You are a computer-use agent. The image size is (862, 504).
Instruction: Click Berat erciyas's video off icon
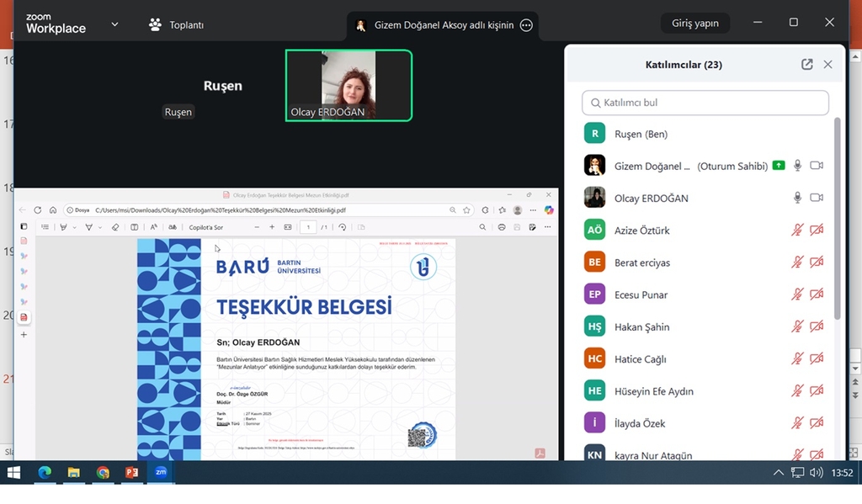pyautogui.click(x=816, y=263)
